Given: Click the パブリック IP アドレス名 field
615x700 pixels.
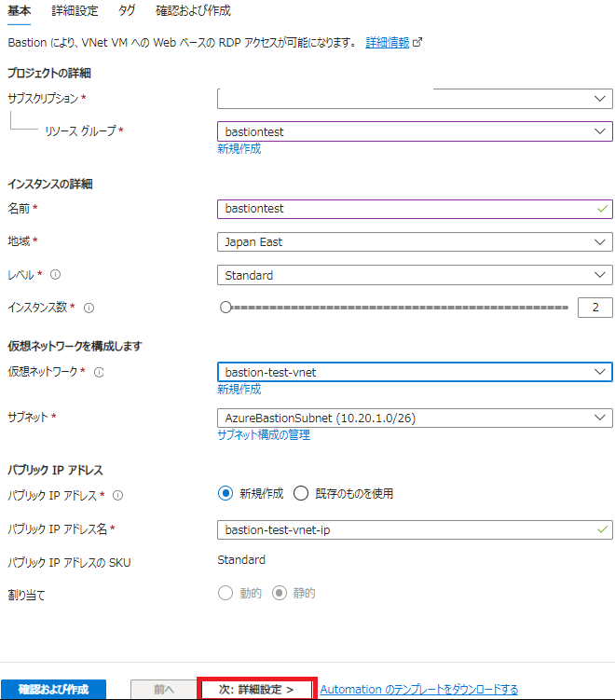Looking at the screenshot, I should tap(415, 530).
